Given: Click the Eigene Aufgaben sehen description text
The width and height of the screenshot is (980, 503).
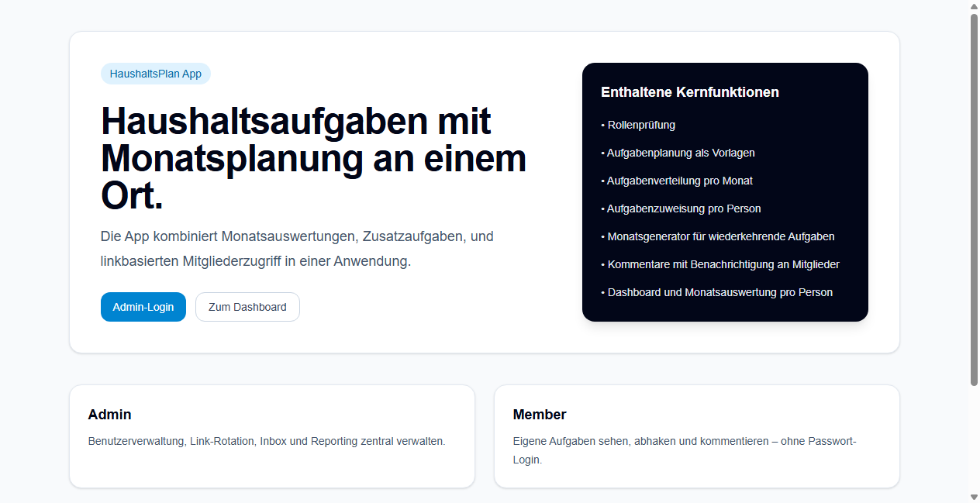Looking at the screenshot, I should click(685, 450).
